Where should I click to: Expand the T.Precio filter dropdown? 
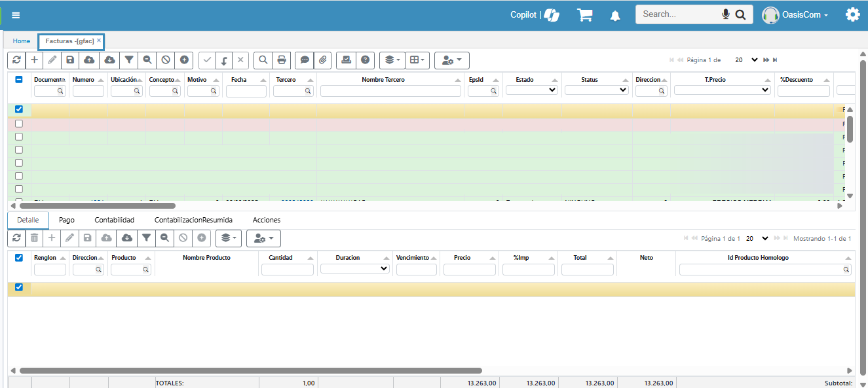(722, 90)
